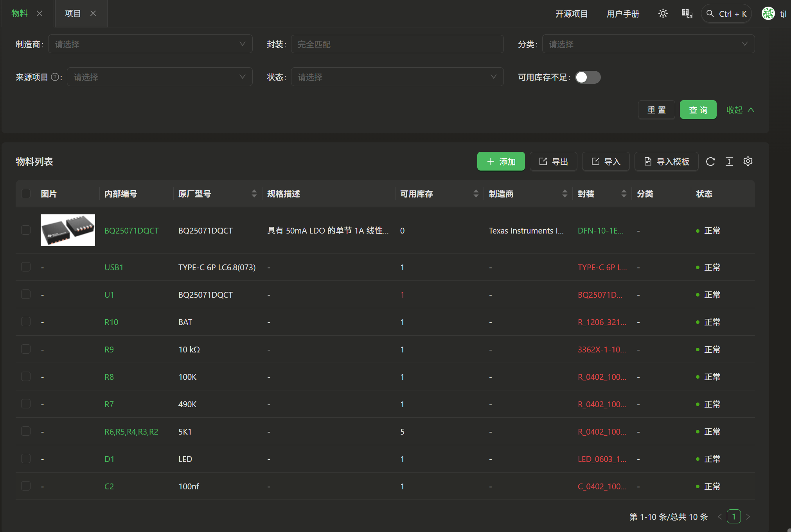Screen dimensions: 791x532
Task: Click the 来源项目 help question icon
Action: click(55, 77)
